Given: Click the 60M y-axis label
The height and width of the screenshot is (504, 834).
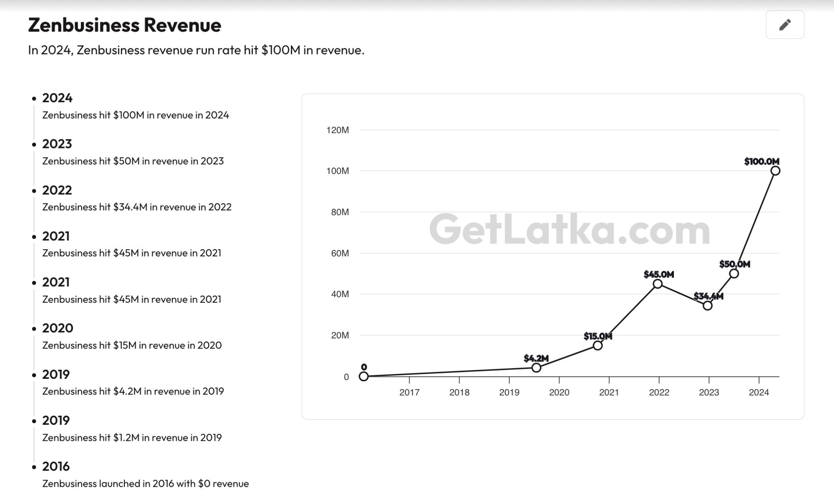Looking at the screenshot, I should 340,254.
